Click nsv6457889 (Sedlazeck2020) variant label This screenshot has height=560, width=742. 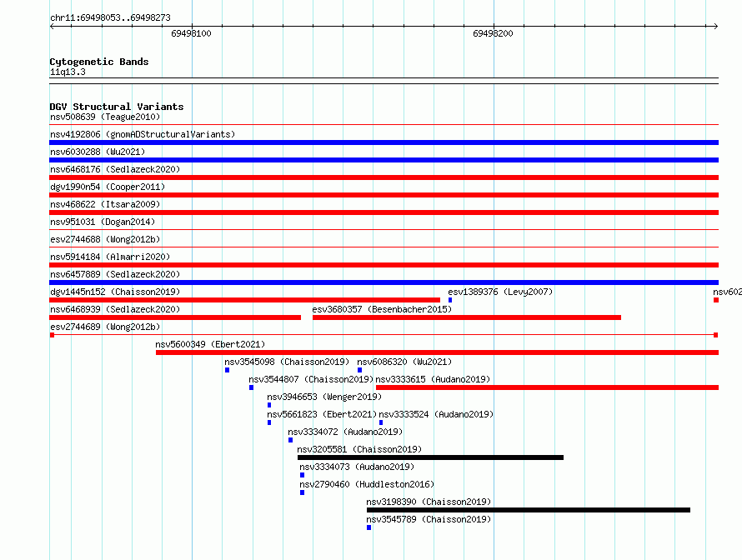115,274
